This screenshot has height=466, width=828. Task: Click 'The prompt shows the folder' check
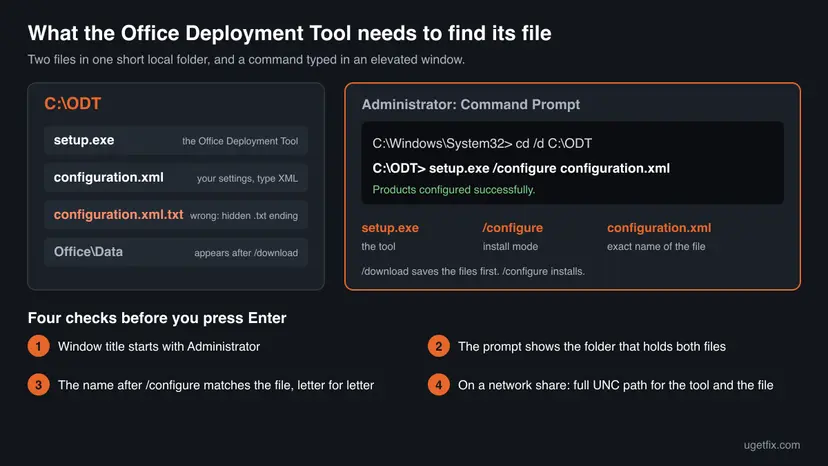click(x=592, y=347)
